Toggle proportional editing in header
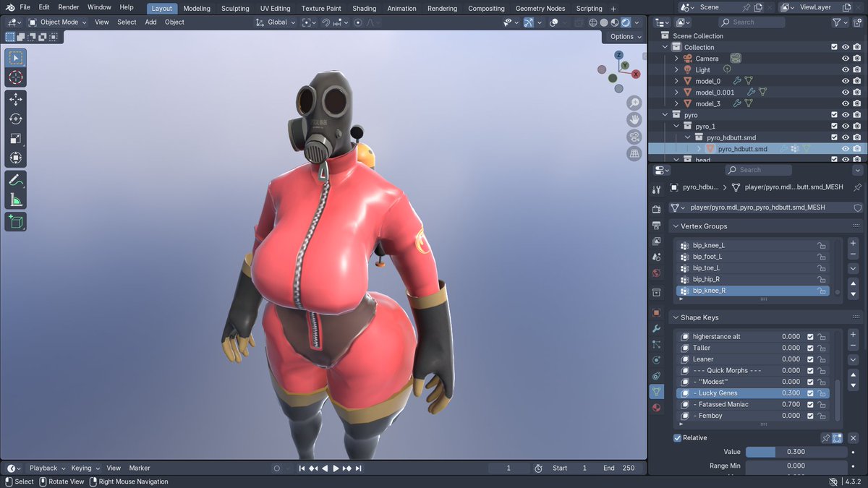868x488 pixels. point(358,22)
